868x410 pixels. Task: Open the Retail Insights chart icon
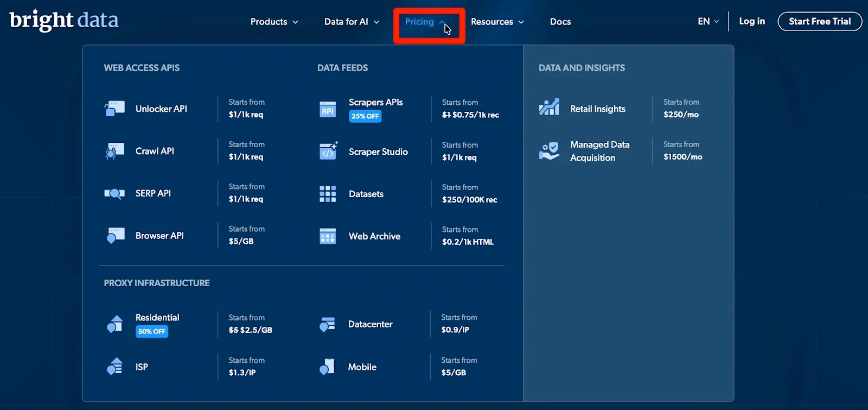click(x=549, y=108)
